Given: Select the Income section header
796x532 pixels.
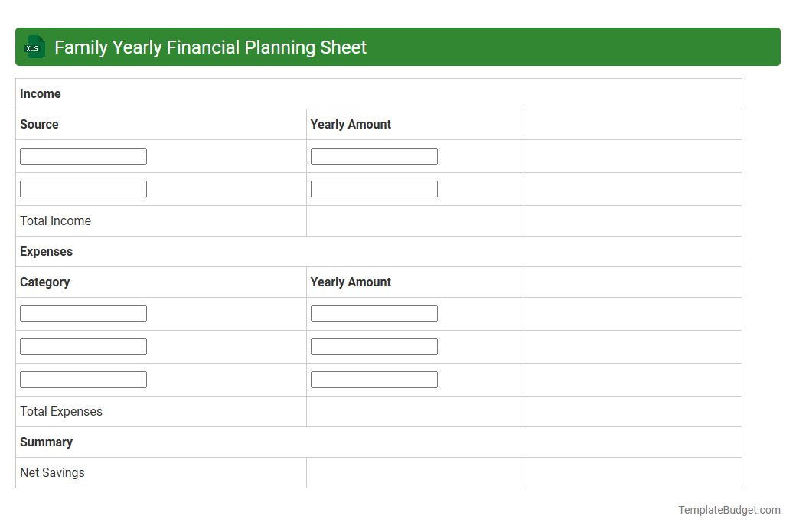Looking at the screenshot, I should 41,93.
